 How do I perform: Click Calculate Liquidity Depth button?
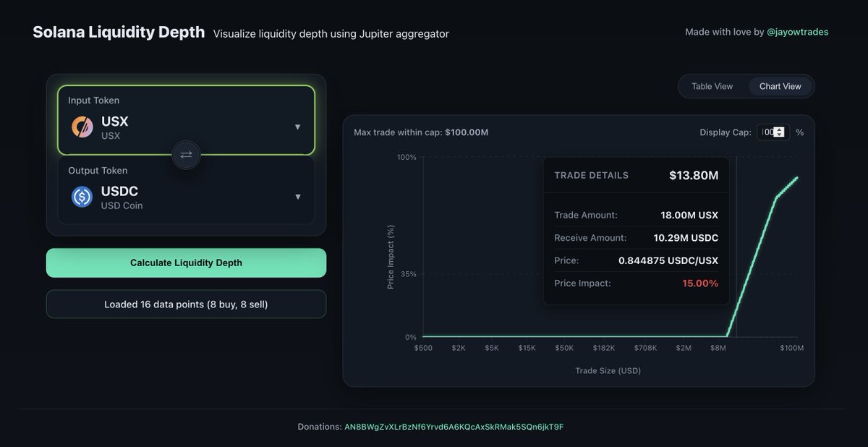tap(186, 263)
